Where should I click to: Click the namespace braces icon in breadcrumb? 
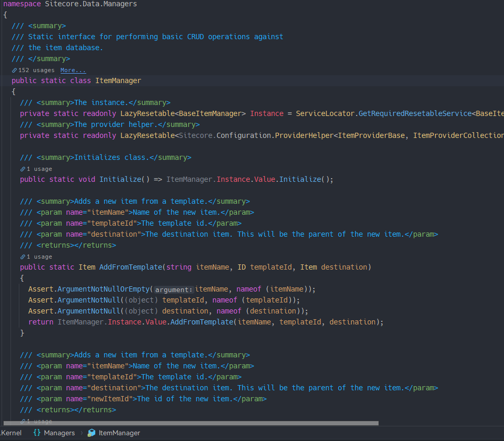[37, 433]
